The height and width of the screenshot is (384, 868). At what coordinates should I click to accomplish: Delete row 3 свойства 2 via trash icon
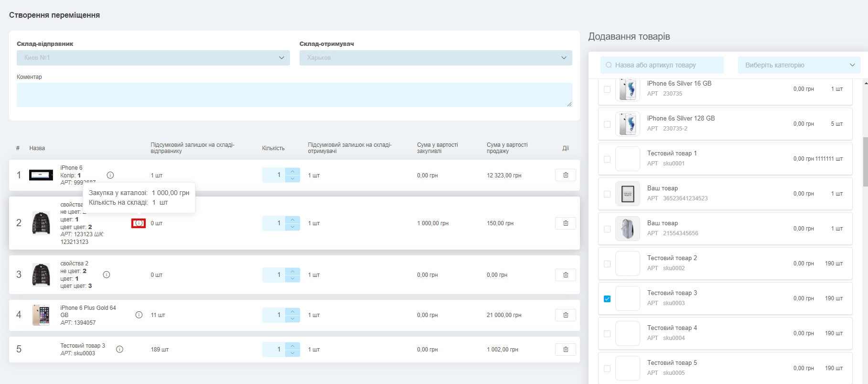pyautogui.click(x=566, y=275)
